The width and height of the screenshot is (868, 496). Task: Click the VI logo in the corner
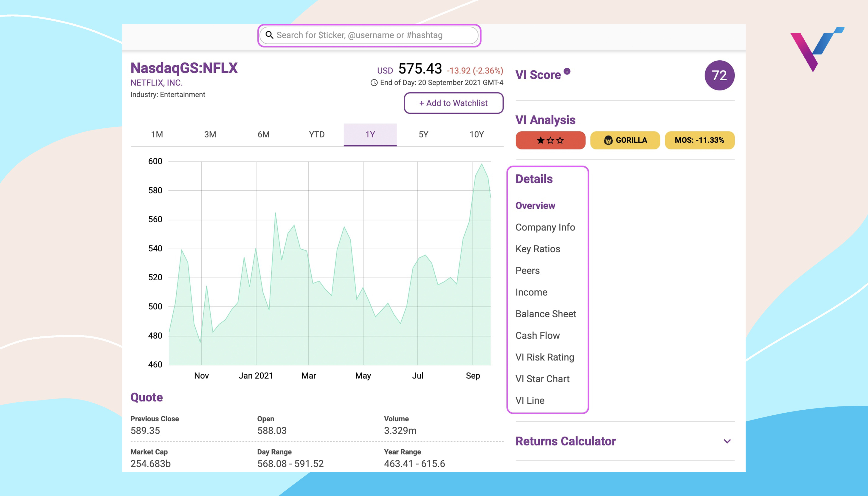tap(817, 49)
